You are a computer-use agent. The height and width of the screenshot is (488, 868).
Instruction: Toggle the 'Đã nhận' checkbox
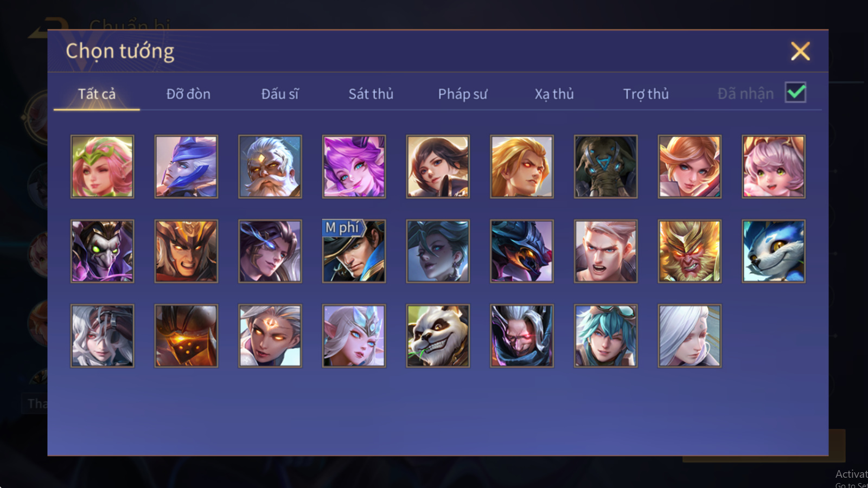[795, 93]
